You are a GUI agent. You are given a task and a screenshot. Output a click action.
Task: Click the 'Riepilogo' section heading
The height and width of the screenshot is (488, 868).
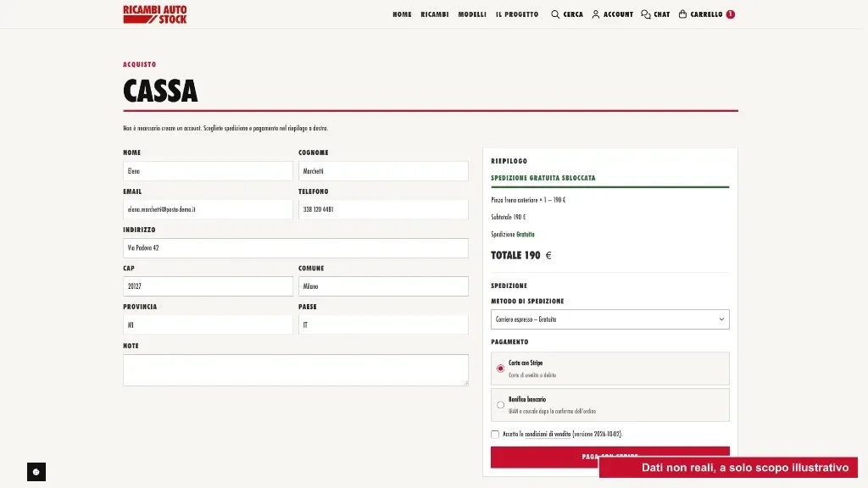click(x=509, y=161)
